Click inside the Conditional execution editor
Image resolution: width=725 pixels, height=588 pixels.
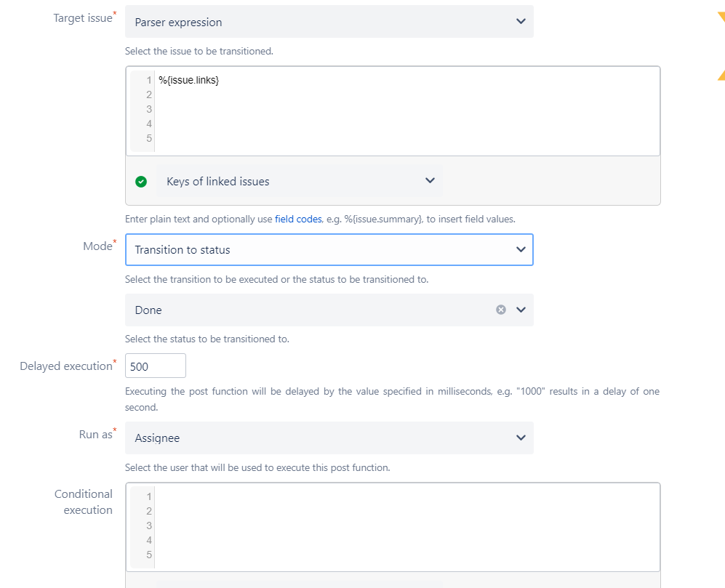(407, 527)
